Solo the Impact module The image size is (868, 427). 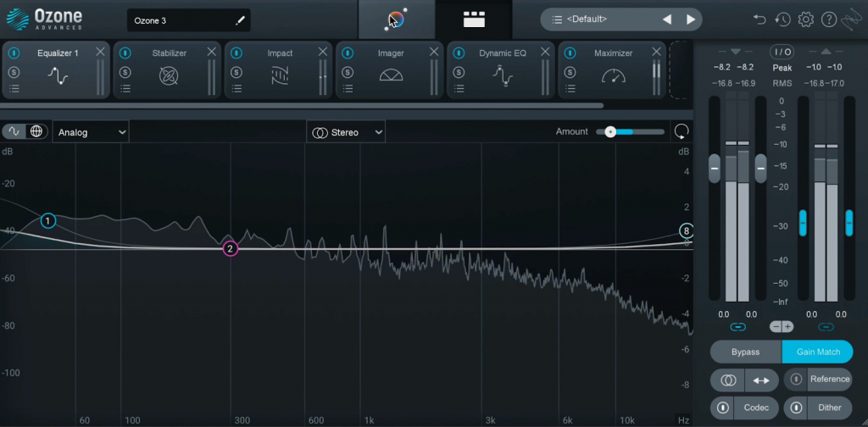coord(237,73)
